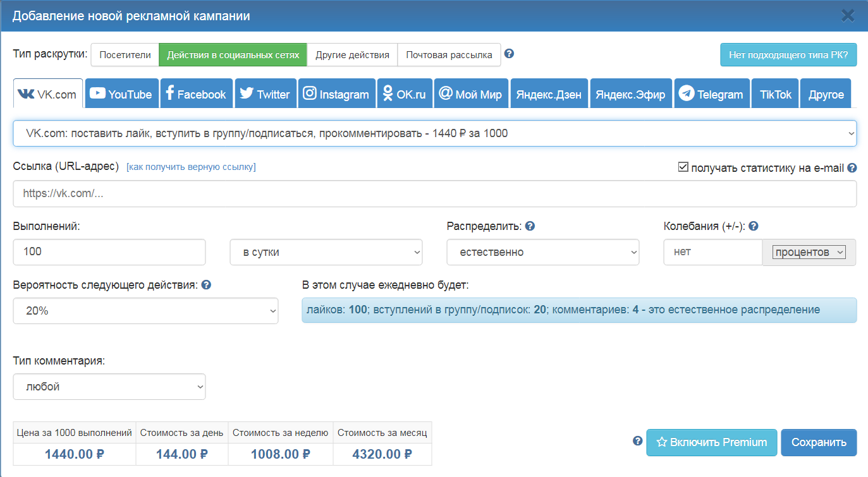The height and width of the screenshot is (477, 868).
Task: Toggle получать статистику на e-mail checkbox
Action: coord(683,167)
